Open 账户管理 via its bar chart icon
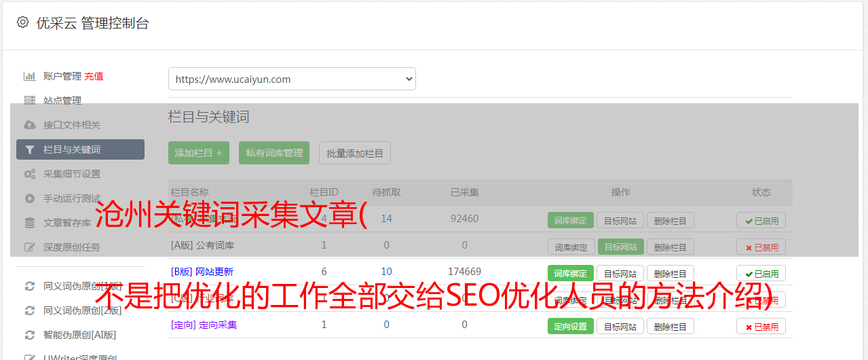 (30, 76)
